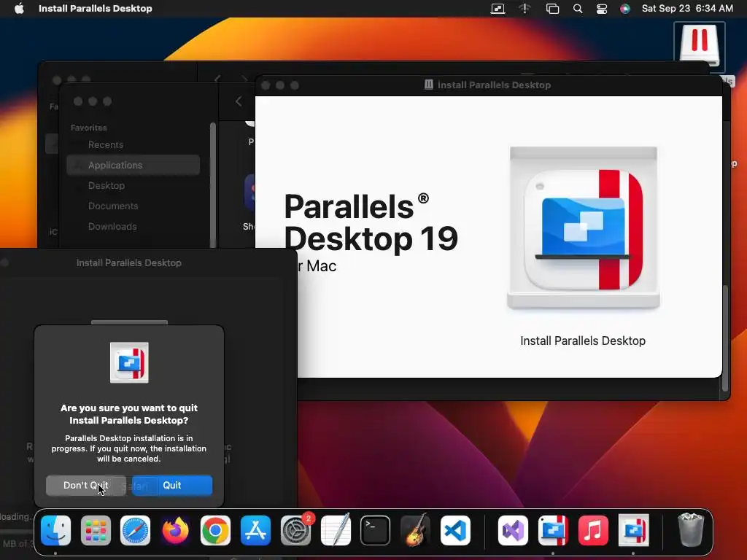This screenshot has width=747, height=560.
Task: Open System Settings from the Dock
Action: (295, 531)
